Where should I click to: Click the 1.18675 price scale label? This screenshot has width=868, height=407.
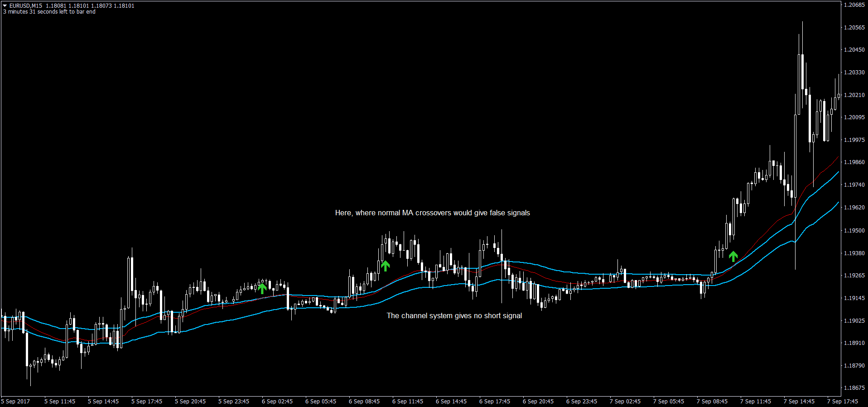tap(854, 388)
